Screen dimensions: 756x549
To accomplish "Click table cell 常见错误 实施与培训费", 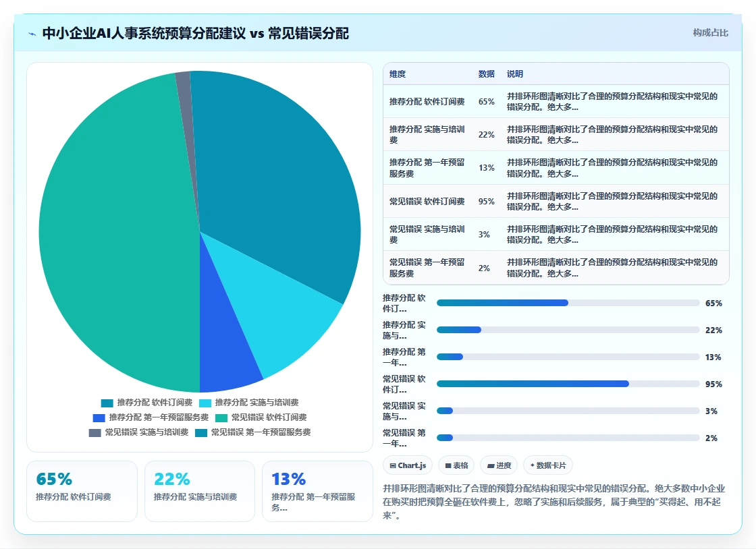I will pos(427,234).
